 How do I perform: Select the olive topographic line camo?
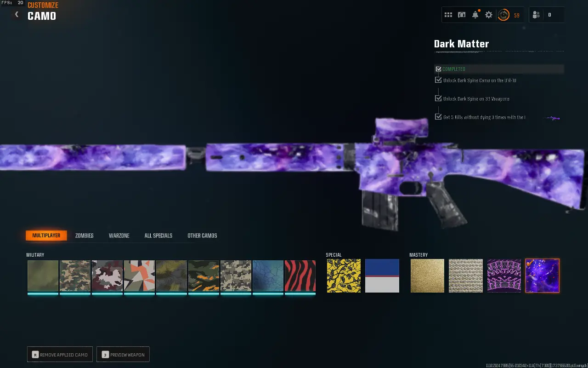tap(172, 276)
